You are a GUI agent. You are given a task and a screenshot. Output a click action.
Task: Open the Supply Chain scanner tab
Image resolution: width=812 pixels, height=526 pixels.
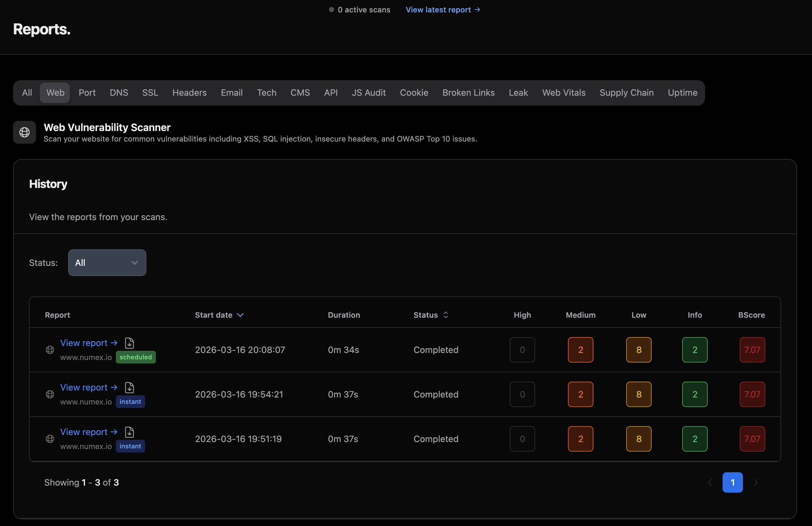tap(627, 92)
